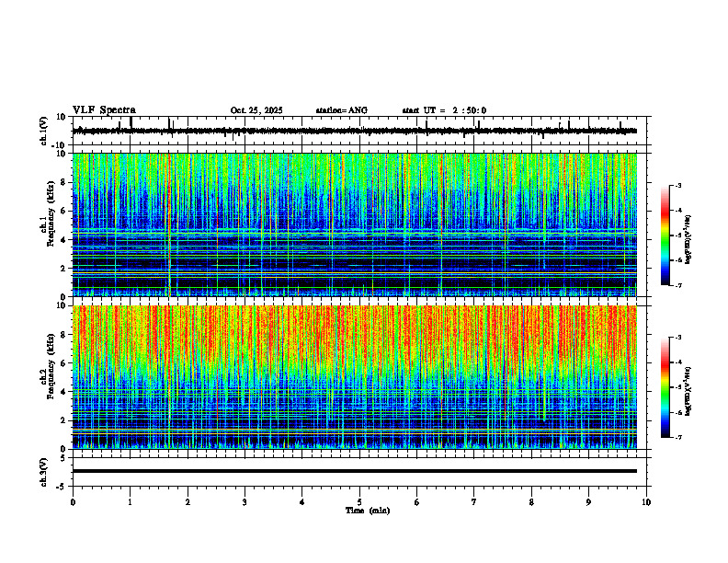
Task: Click the "ch.1(V)" axis label
Action: point(44,131)
